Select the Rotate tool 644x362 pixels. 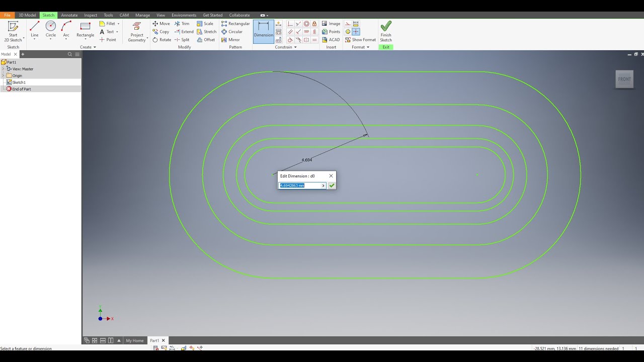point(162,40)
